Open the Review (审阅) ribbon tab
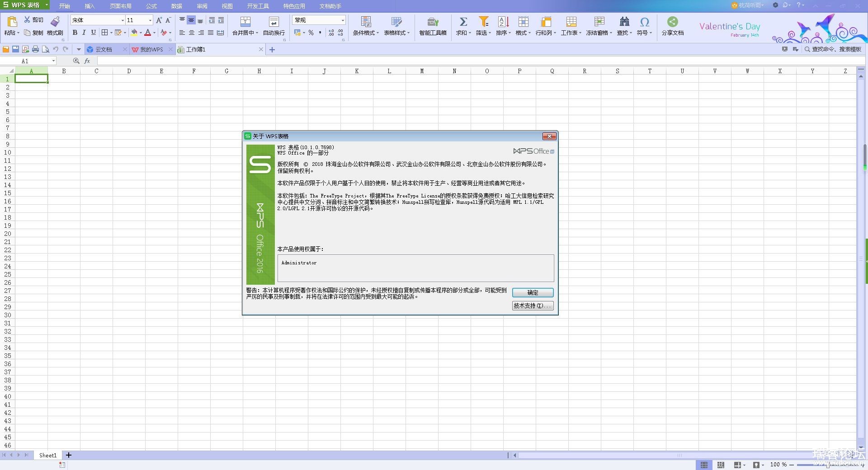This screenshot has height=470, width=868. 202,6
